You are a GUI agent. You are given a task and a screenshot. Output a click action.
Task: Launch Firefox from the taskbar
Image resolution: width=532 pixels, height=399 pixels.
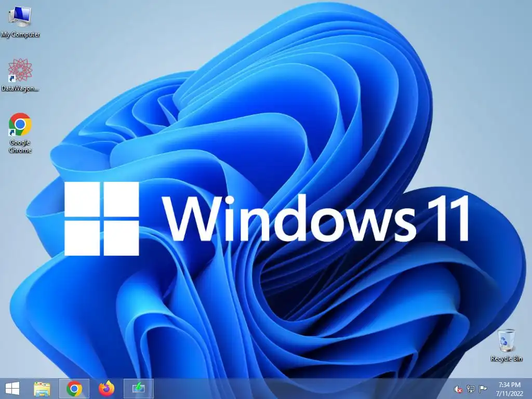(106, 389)
